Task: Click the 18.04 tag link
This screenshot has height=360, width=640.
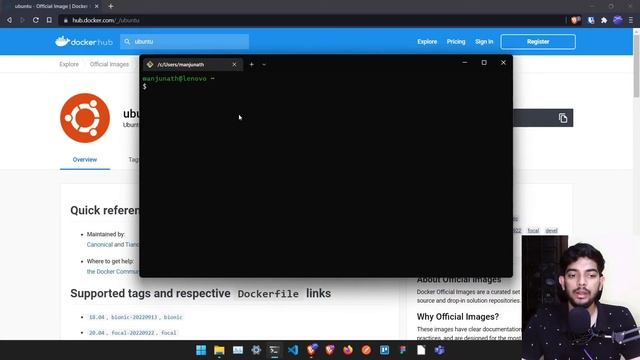Action: [x=97, y=317]
